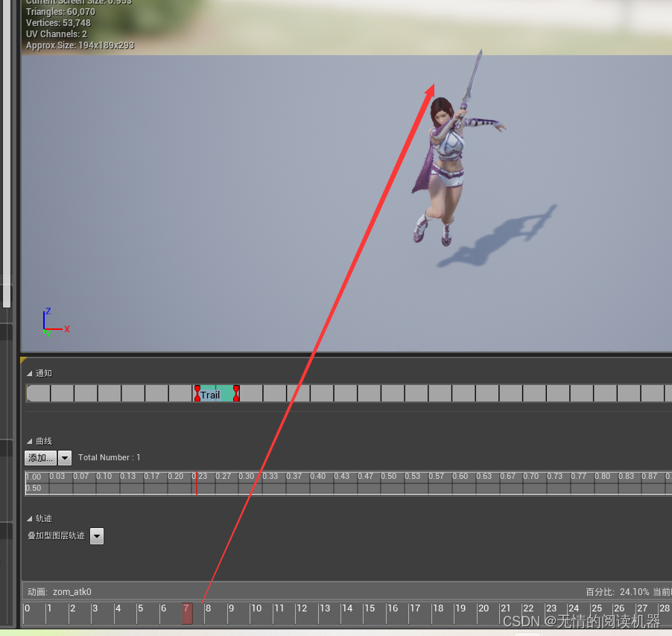This screenshot has width=672, height=636.
Task: Click the 叠加型图层轨迹 label
Action: click(x=56, y=535)
